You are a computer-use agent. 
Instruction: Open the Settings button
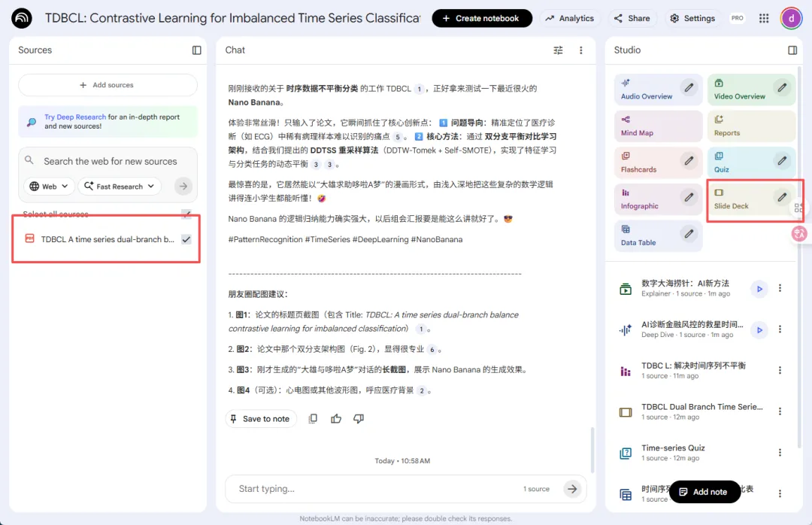point(692,18)
